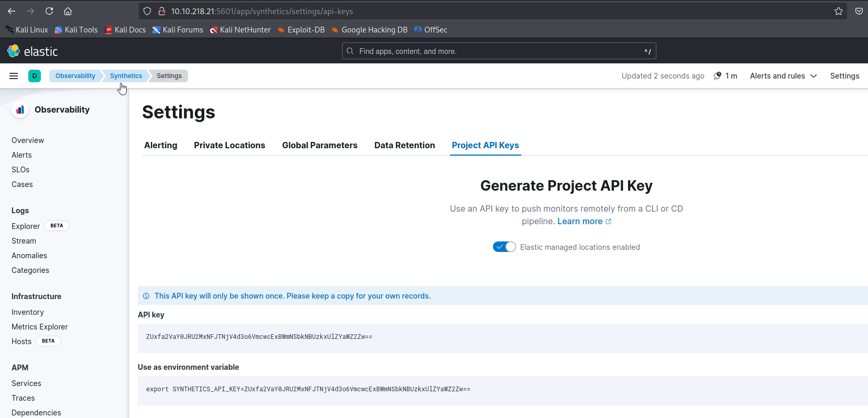Switch to the Private Locations tab
Image resolution: width=868 pixels, height=418 pixels.
click(229, 145)
